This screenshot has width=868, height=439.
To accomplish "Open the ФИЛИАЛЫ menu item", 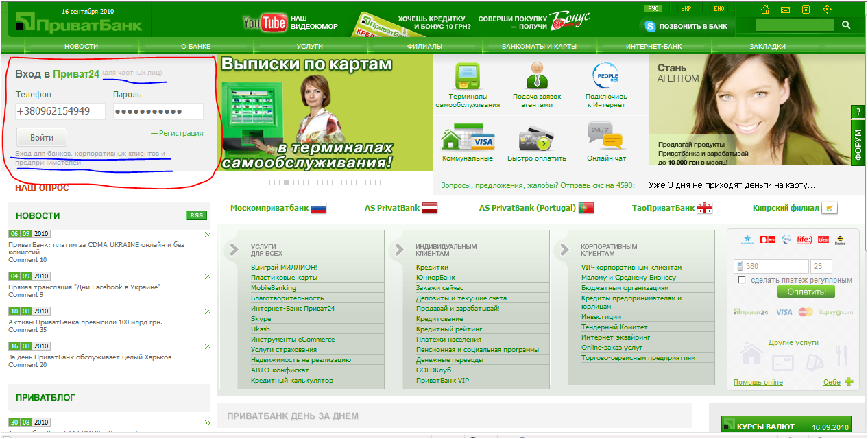I will 424,47.
